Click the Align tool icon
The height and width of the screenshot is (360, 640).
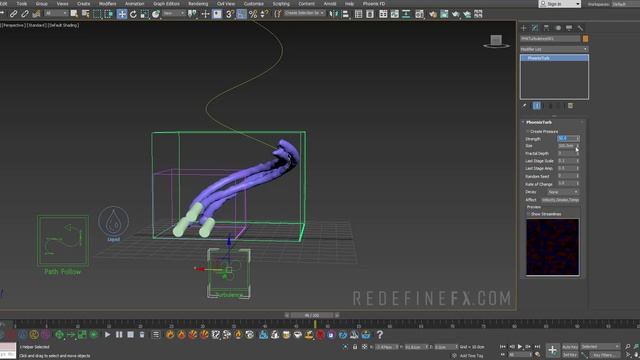(345, 14)
